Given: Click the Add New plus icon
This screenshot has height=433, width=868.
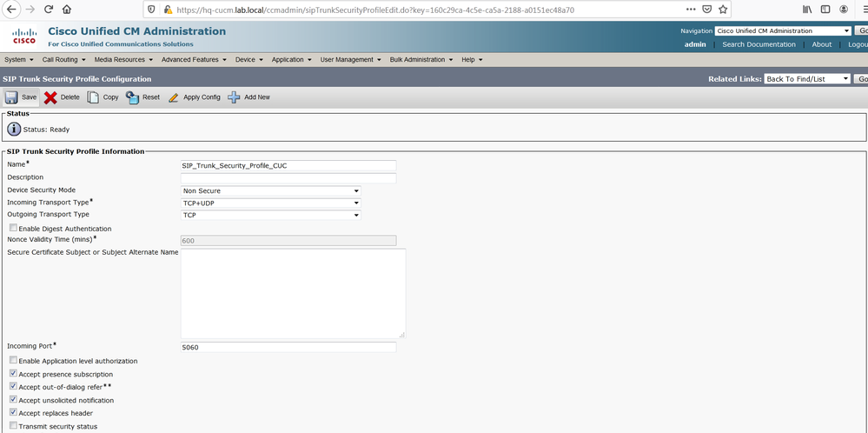Looking at the screenshot, I should coord(235,97).
